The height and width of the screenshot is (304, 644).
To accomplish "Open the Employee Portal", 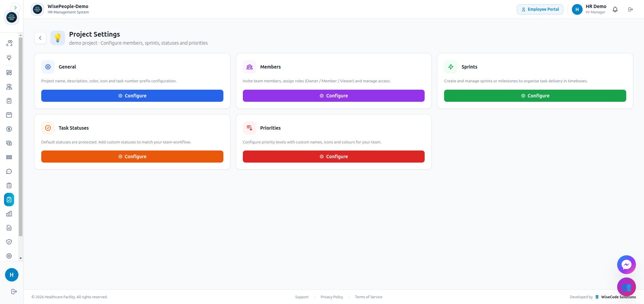I will tap(540, 9).
